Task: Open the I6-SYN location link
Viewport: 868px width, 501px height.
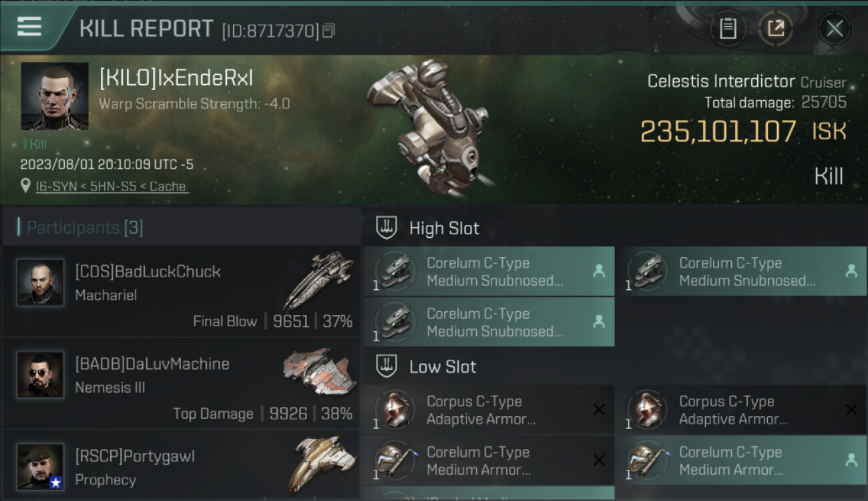Action: point(112,186)
